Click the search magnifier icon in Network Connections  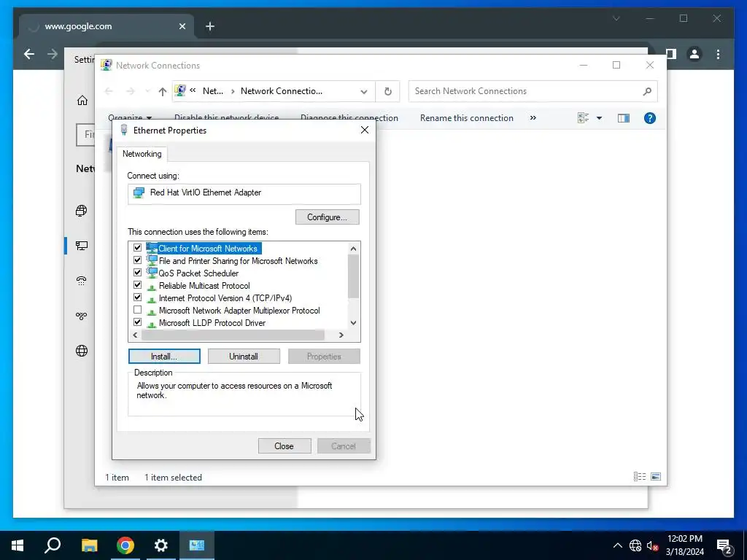(x=647, y=91)
